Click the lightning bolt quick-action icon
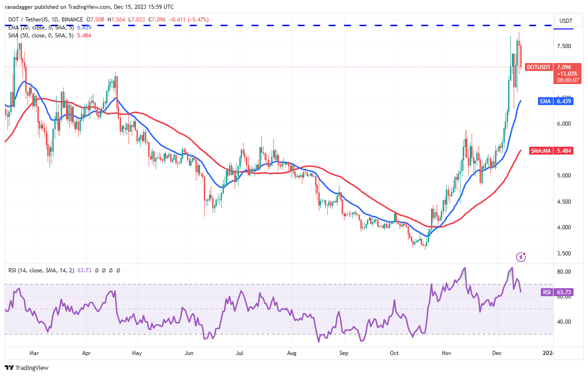 point(520,256)
